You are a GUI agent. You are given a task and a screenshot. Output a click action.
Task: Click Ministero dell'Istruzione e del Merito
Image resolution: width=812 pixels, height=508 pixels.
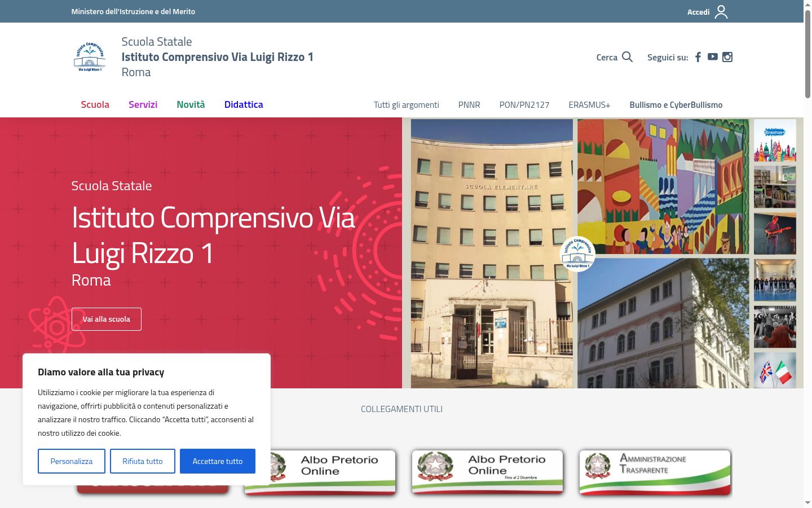[x=133, y=11]
